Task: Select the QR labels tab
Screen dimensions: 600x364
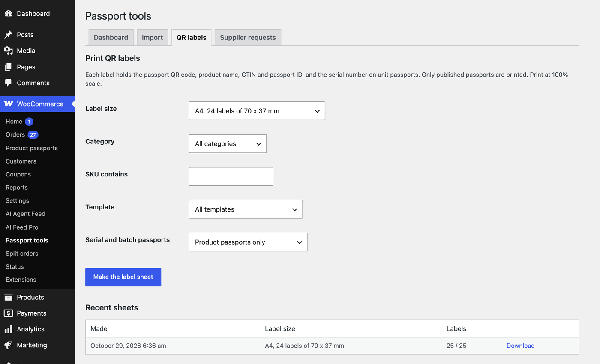Action: (x=191, y=37)
